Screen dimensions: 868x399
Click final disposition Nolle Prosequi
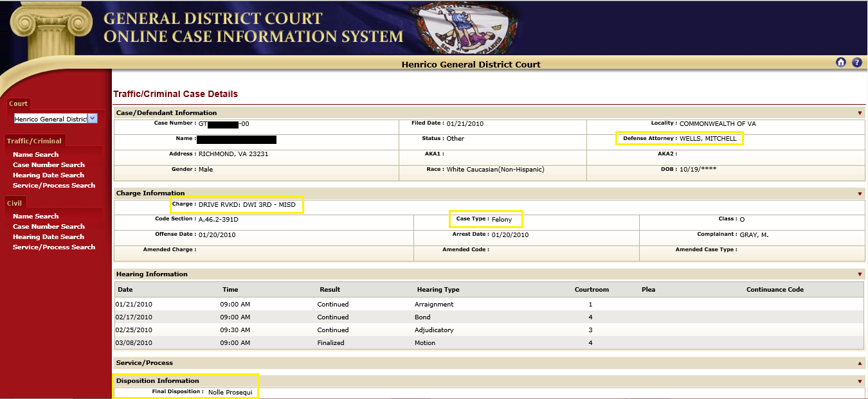coord(230,392)
